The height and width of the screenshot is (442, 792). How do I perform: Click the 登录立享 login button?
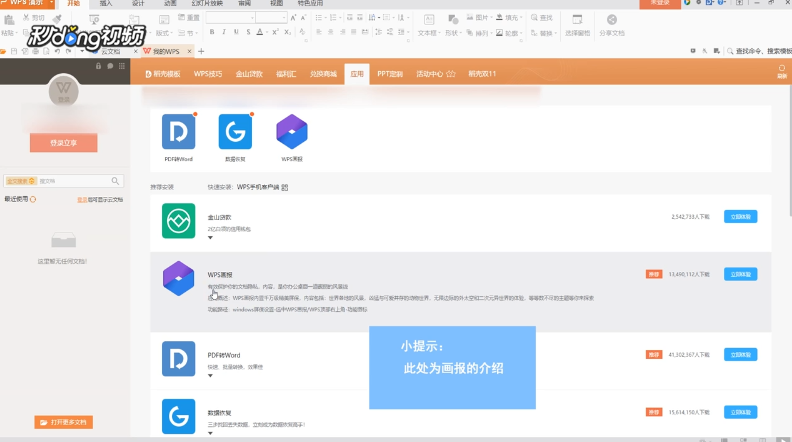(x=64, y=143)
